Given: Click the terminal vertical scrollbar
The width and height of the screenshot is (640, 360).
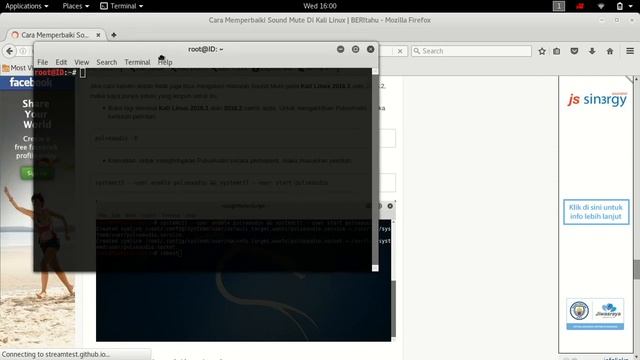Looking at the screenshot, I should [375, 169].
